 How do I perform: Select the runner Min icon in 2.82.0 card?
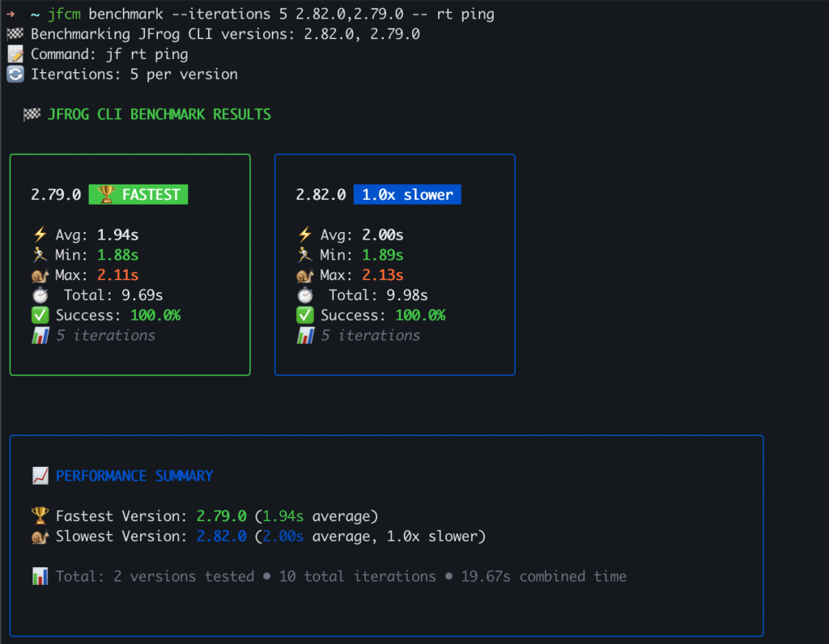(304, 255)
